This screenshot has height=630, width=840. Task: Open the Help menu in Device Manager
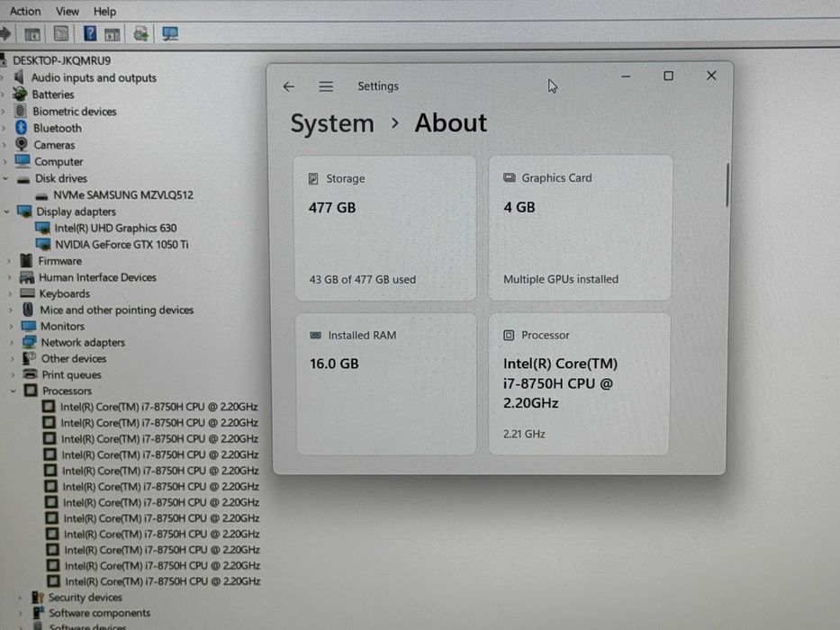tap(104, 11)
